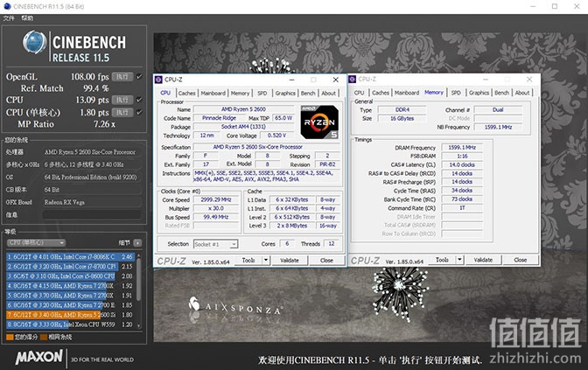Select Ryzen 7 2700X 3.70 GHz ranking row
The image size is (588, 370).
click(70, 296)
